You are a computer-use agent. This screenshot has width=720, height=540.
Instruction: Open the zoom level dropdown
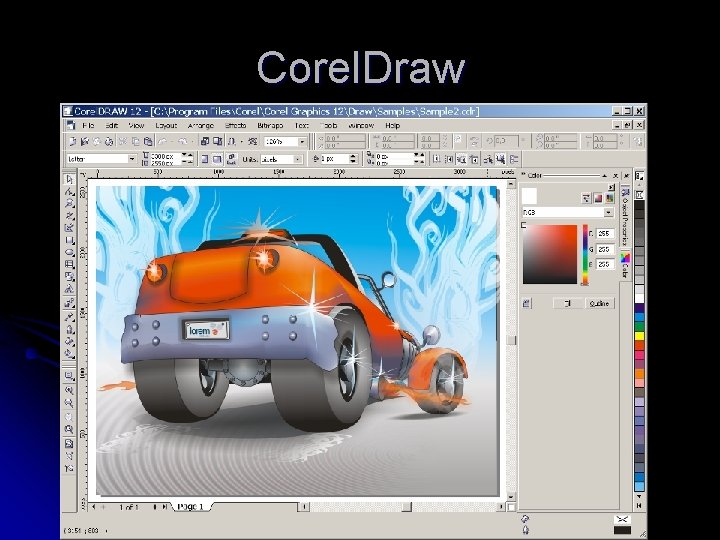pos(302,142)
